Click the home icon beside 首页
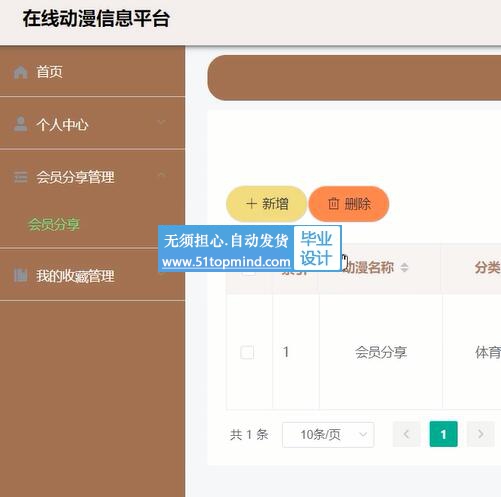The width and height of the screenshot is (501, 497). coord(21,72)
